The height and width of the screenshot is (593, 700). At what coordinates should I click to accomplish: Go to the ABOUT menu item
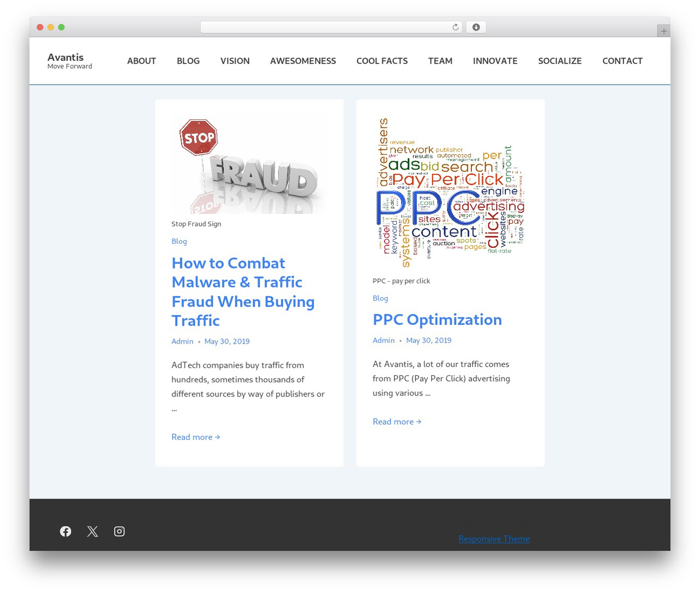(x=142, y=61)
